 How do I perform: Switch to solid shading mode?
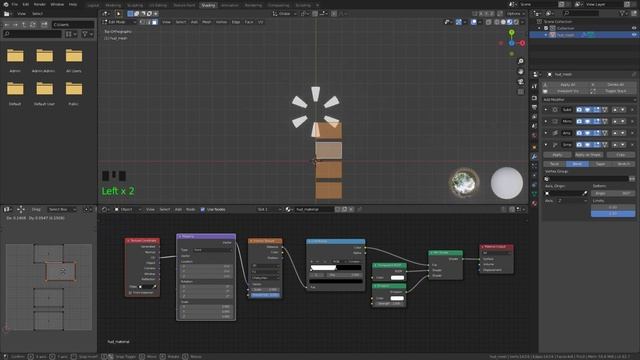pyautogui.click(x=503, y=22)
